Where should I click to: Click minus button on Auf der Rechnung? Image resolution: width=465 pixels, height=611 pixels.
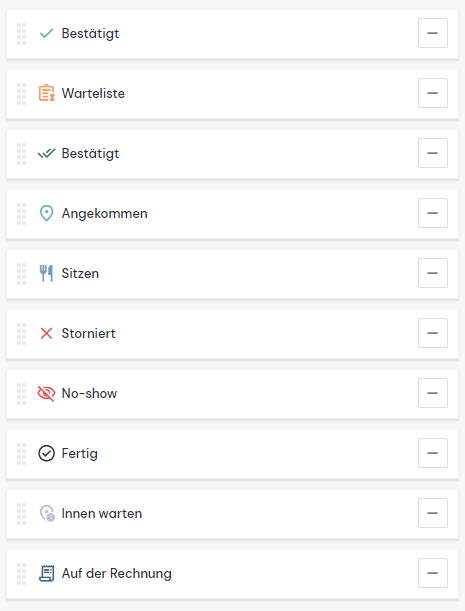(433, 573)
